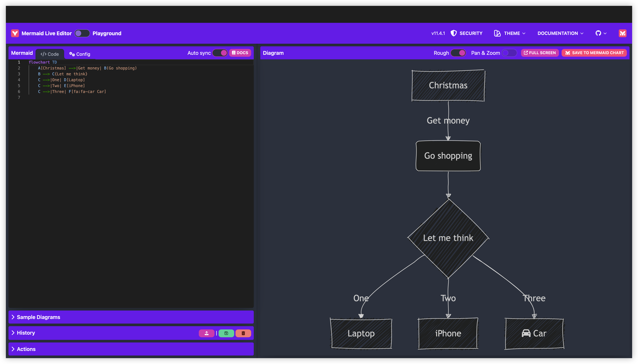This screenshot has width=638, height=364.
Task: Click code line 'C -->|Two| E[iPhone]'
Action: coord(61,86)
